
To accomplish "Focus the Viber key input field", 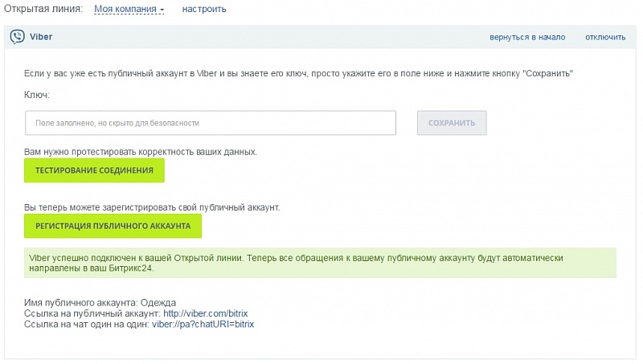I will click(211, 123).
